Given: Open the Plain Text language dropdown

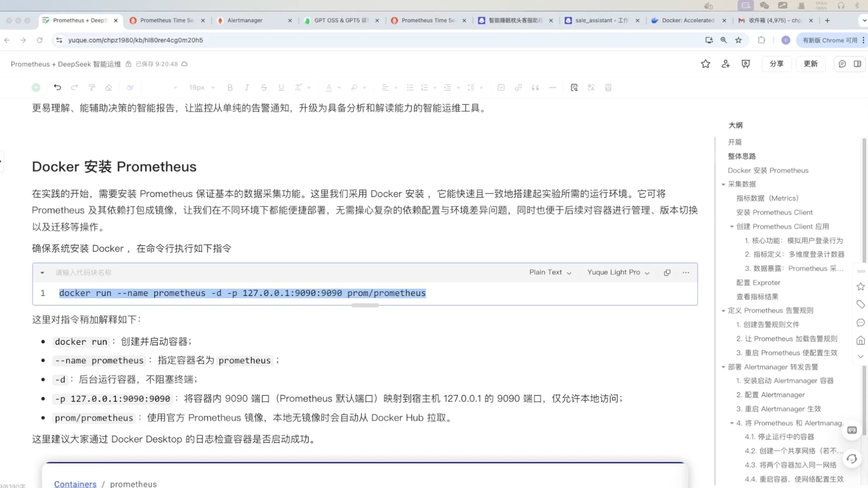Looking at the screenshot, I should 549,272.
